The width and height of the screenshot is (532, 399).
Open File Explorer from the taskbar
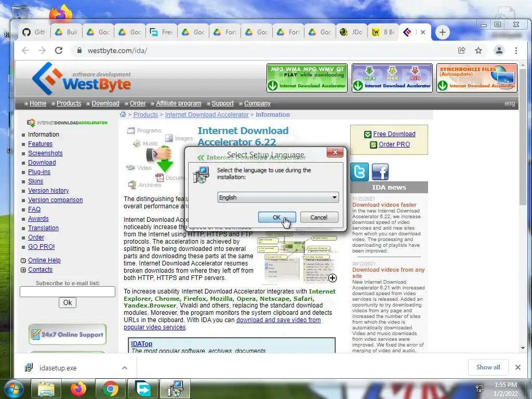point(46,389)
